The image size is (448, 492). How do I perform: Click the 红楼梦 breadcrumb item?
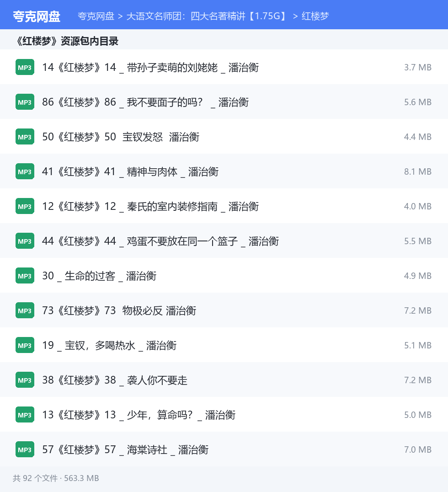315,16
